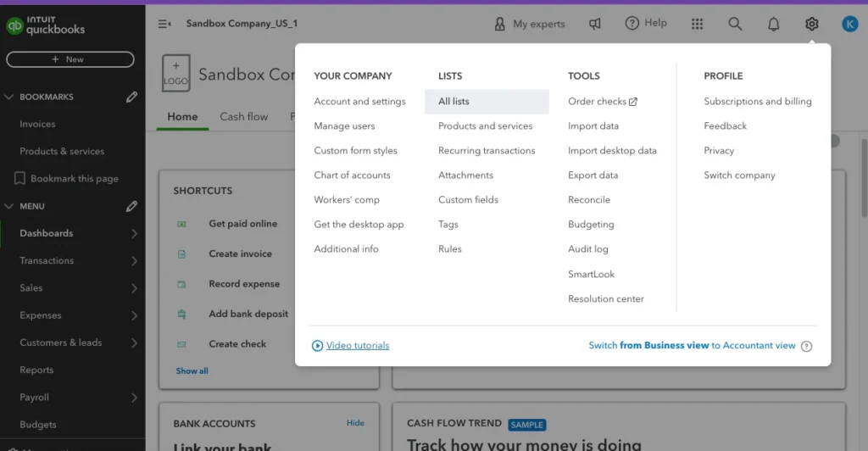Click the Create invoice shortcut icon

181,254
